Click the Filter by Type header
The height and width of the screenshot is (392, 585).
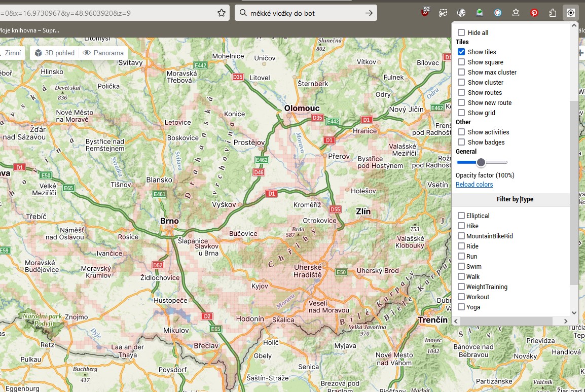pos(515,199)
